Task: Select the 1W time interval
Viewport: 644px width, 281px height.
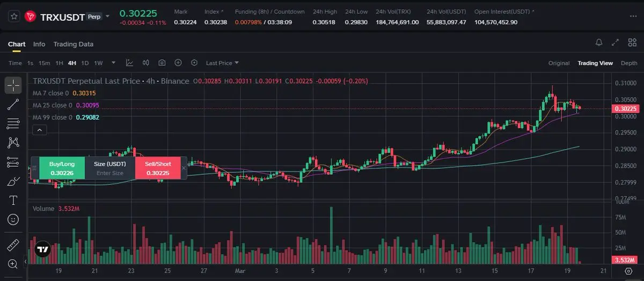Action: [x=98, y=63]
